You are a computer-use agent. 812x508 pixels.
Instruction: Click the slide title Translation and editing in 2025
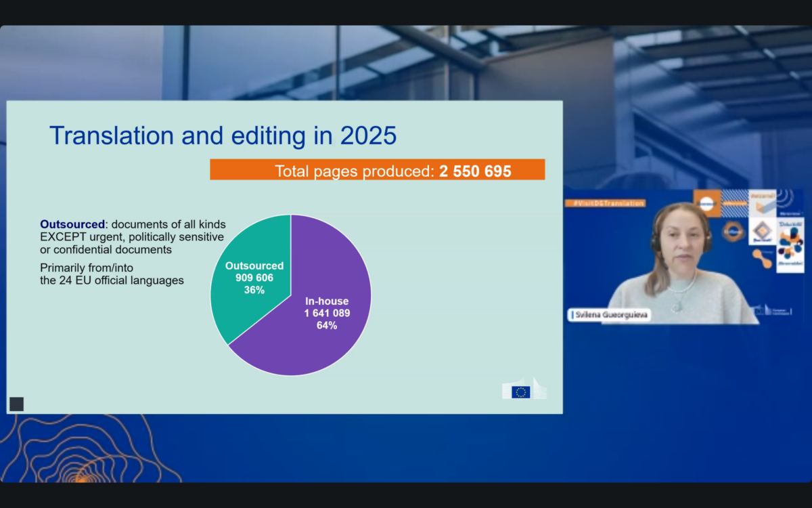pos(223,135)
